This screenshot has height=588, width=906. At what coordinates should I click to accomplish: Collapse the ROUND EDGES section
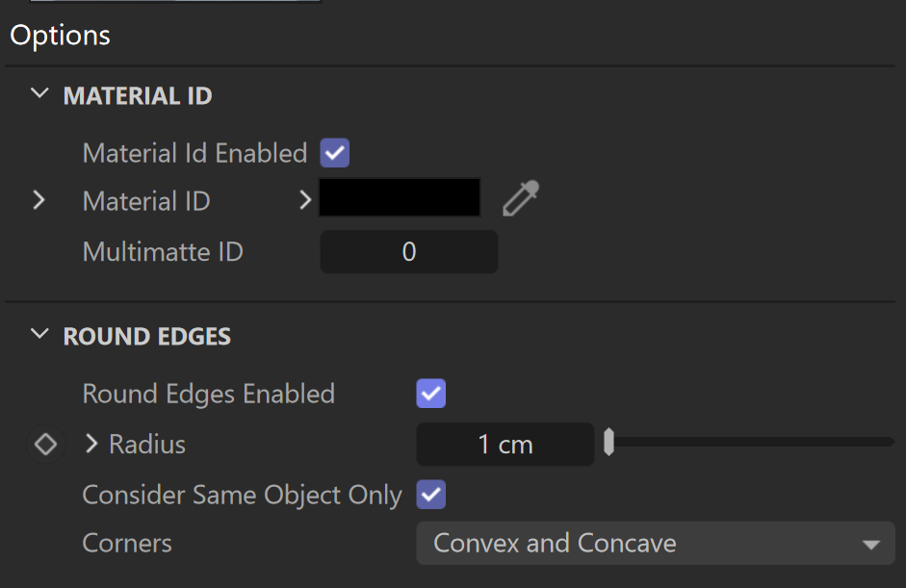(39, 334)
